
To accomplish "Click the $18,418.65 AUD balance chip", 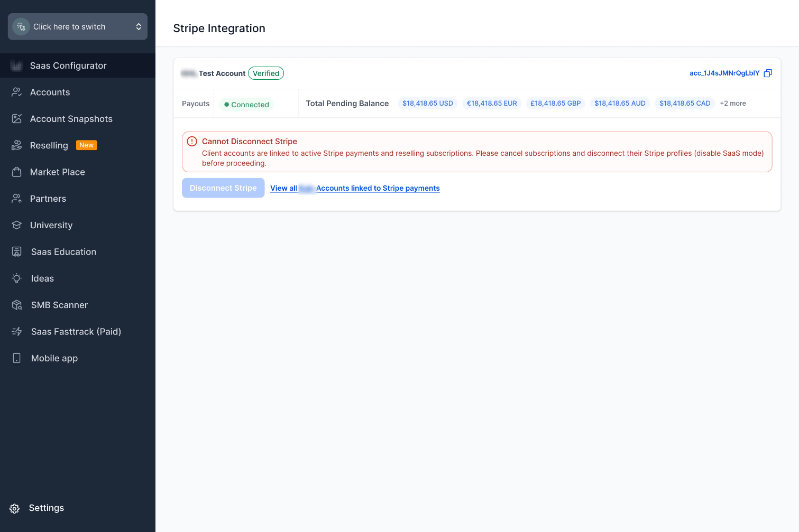I will pyautogui.click(x=620, y=104).
